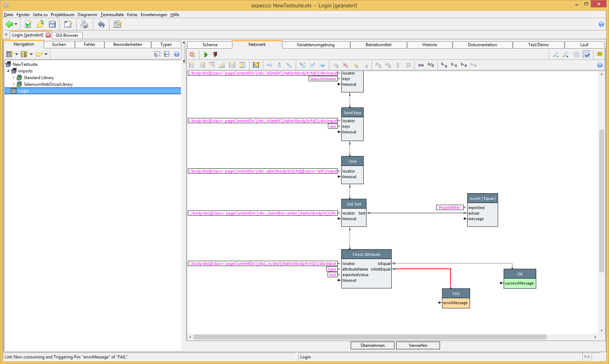Click the Verwerfen button
This screenshot has width=609, height=364.
click(x=418, y=345)
